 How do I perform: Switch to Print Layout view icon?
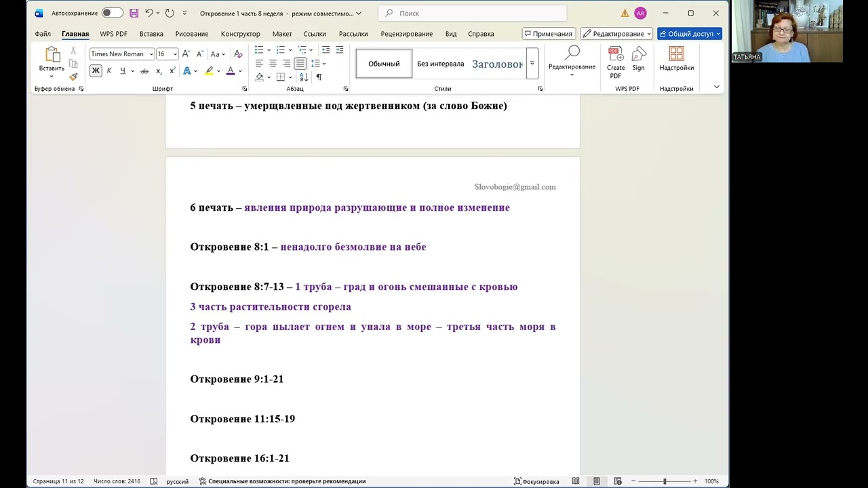[597, 481]
